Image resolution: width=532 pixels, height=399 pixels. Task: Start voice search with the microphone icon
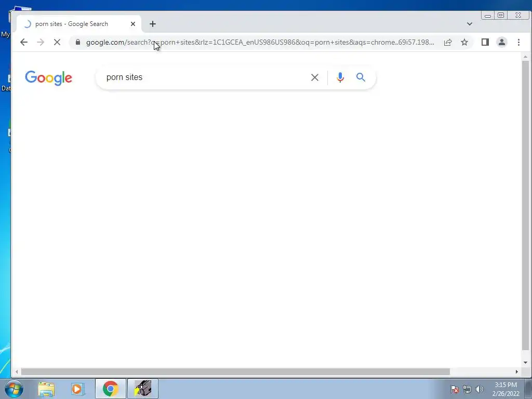coord(340,77)
